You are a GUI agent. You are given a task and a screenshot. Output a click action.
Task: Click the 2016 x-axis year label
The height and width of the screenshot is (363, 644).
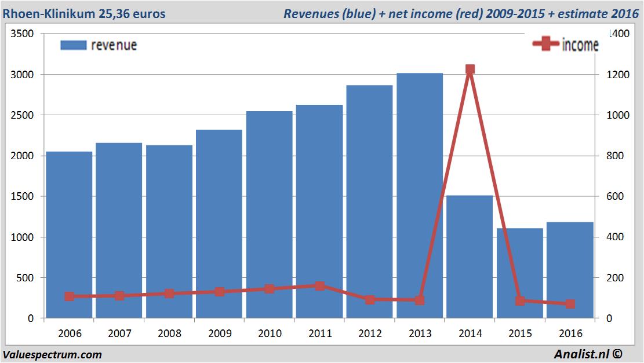(x=570, y=333)
